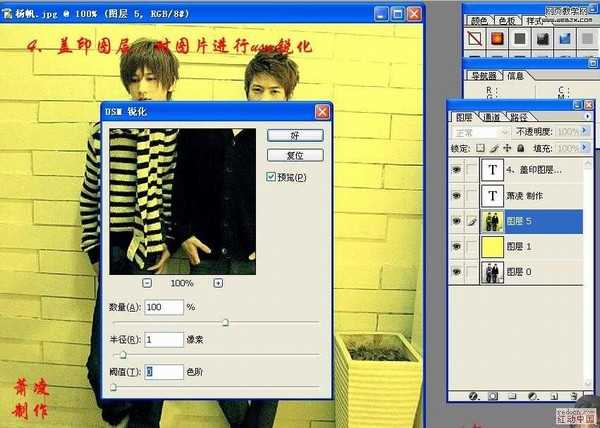This screenshot has width=600, height=428.
Task: Uncheck the 预览 preview checkbox
Action: point(272,177)
